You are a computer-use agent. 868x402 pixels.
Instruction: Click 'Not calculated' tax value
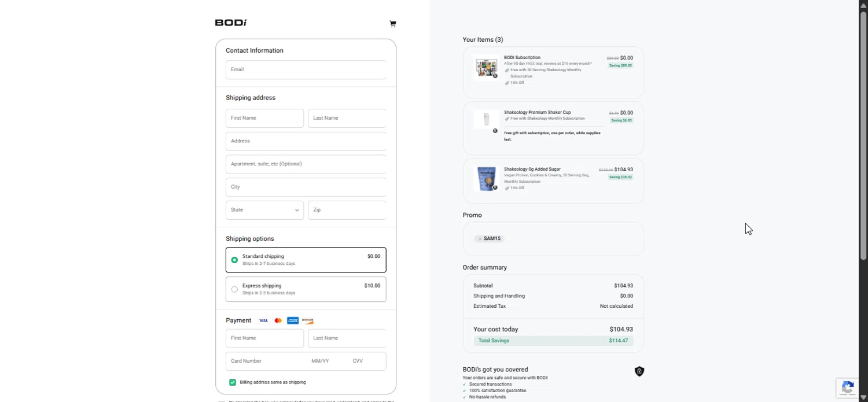pyautogui.click(x=616, y=306)
